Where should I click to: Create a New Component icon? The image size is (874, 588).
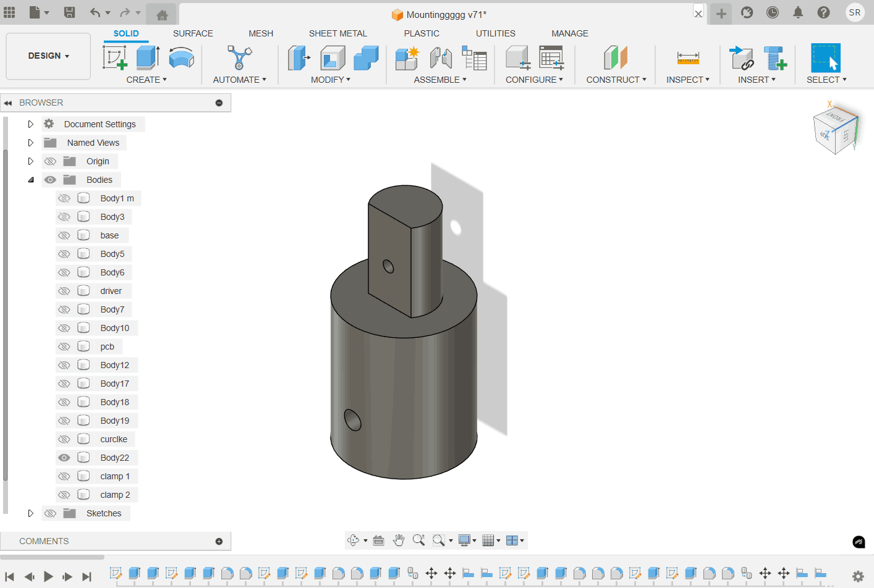pyautogui.click(x=407, y=58)
